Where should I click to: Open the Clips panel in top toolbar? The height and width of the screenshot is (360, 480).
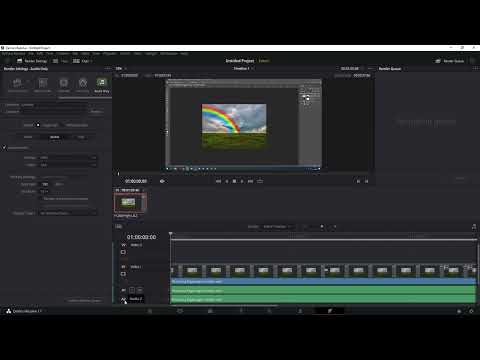click(x=83, y=61)
